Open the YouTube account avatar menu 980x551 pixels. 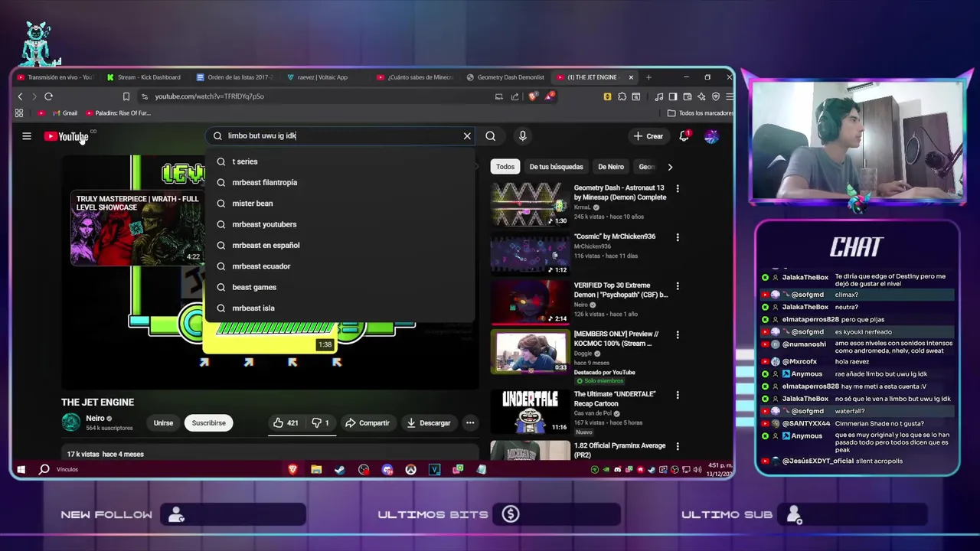tap(711, 136)
